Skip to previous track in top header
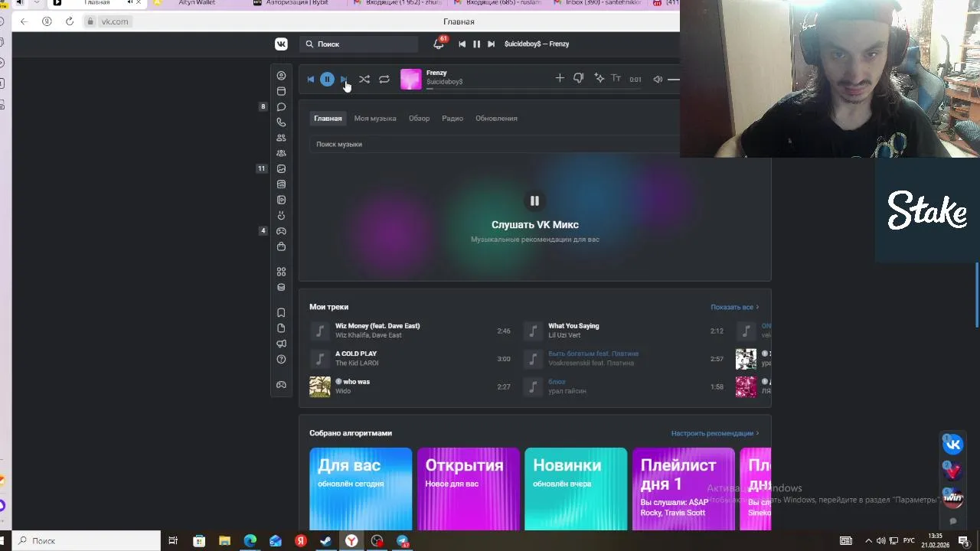 [x=462, y=44]
